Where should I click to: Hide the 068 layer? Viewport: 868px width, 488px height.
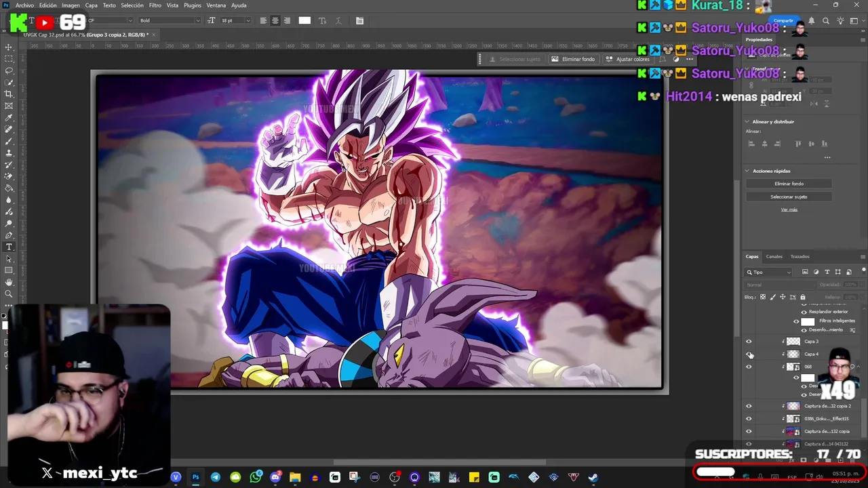[749, 367]
